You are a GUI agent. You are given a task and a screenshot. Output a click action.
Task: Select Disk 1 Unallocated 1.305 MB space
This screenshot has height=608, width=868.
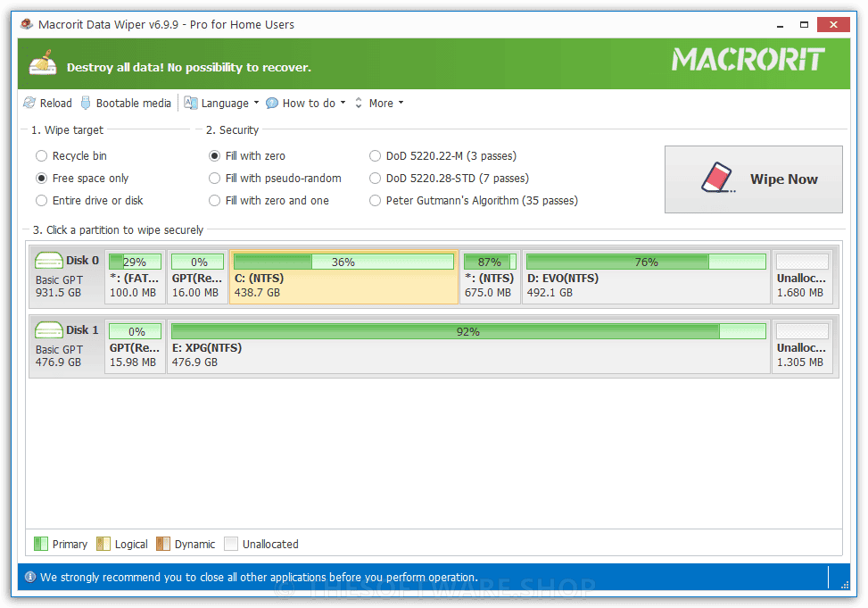802,346
